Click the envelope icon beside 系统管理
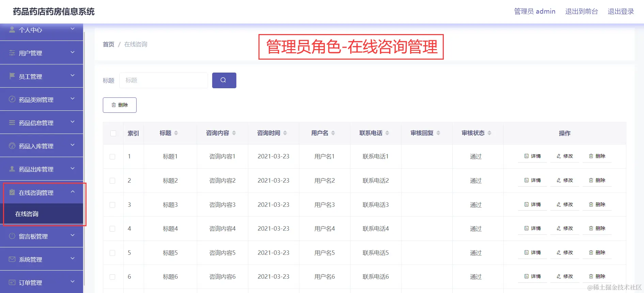 [x=12, y=259]
